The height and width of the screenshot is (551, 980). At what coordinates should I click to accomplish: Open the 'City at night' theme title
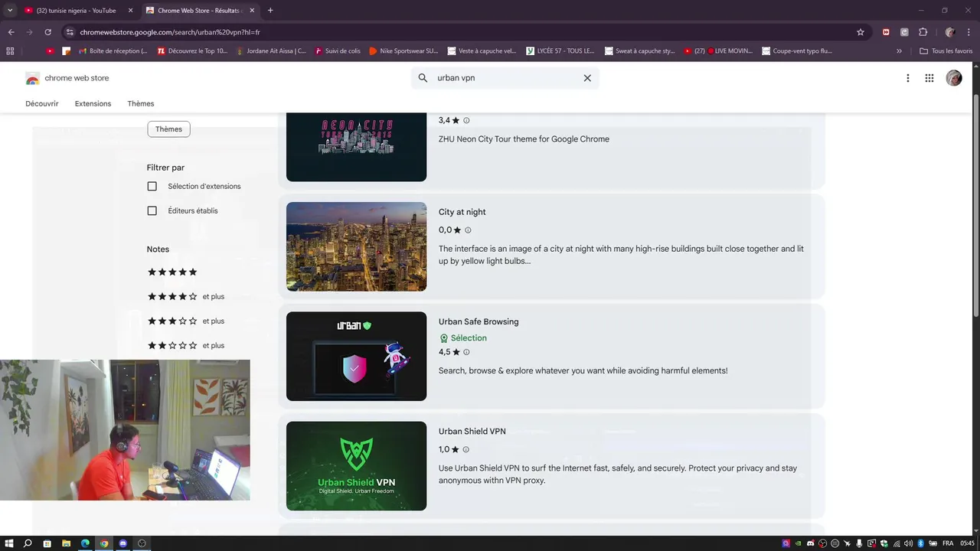(x=462, y=212)
